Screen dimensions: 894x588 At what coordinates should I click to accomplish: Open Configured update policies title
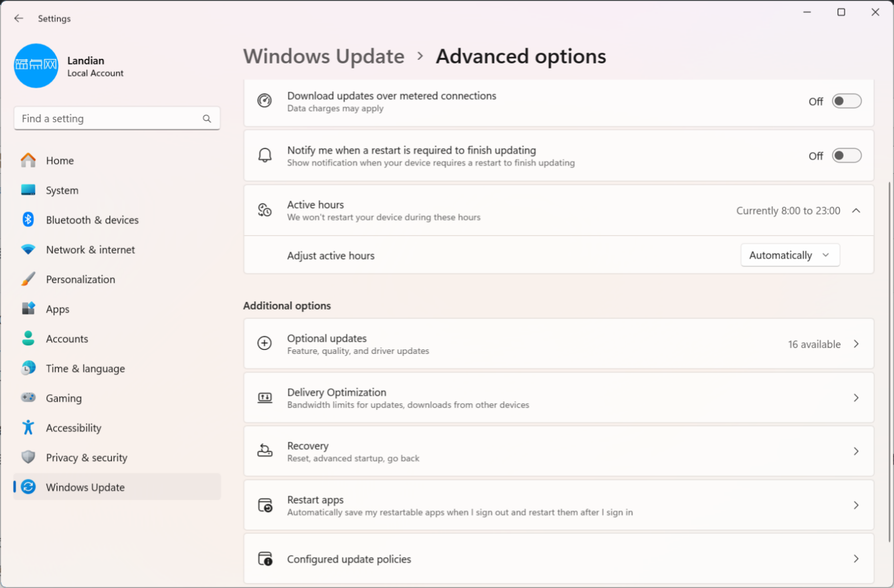click(349, 559)
